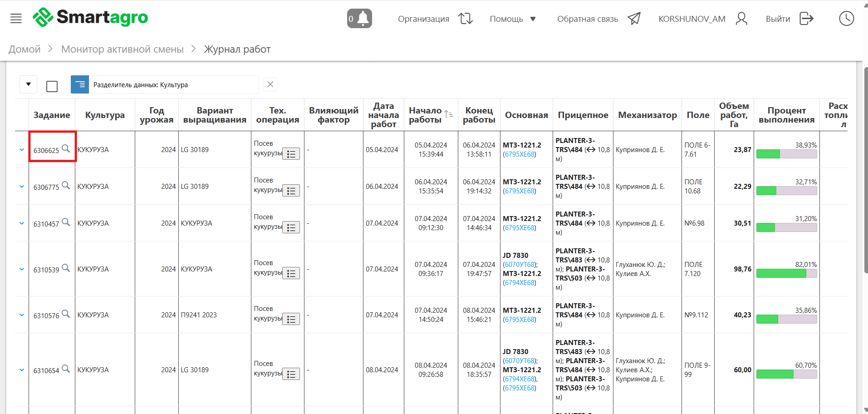Open the Помощь dropdown menu
Viewport: 868px width, 414px height.
(x=513, y=19)
